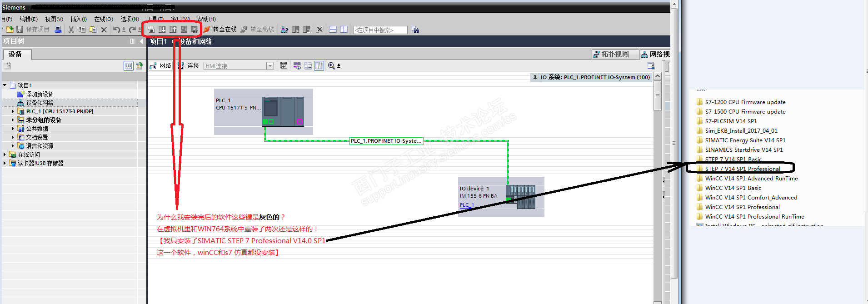Expand the 在线访问 node
Image resolution: width=868 pixels, height=304 pixels.
coord(5,154)
